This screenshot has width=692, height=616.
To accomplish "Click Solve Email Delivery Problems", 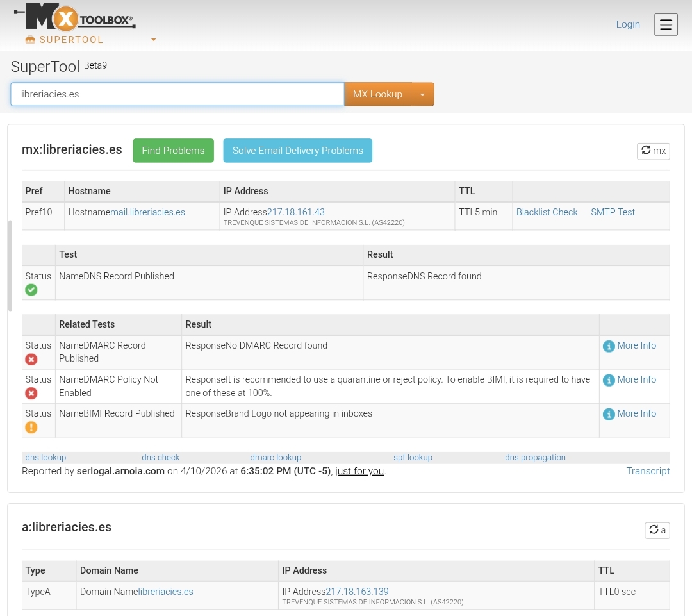I will click(x=297, y=150).
